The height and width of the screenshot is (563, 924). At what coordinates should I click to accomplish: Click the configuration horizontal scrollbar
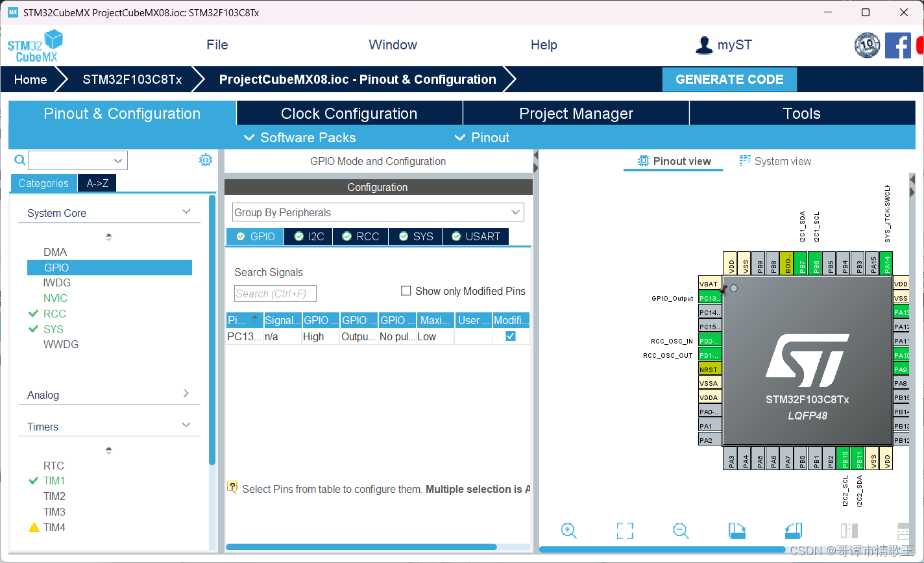click(x=361, y=547)
